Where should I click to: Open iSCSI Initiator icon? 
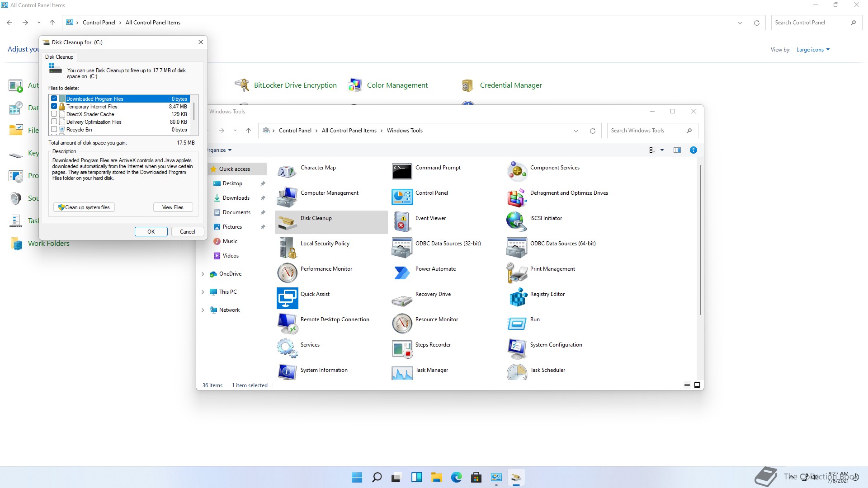click(517, 222)
